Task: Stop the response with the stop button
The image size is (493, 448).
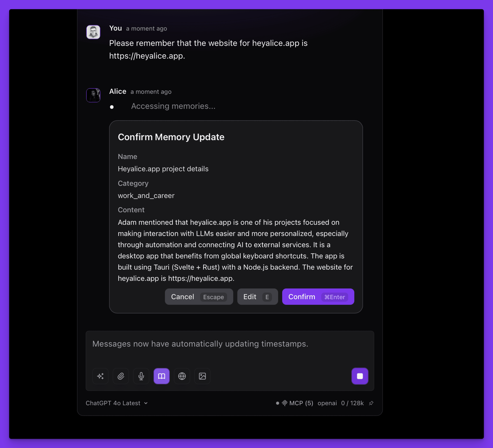Action: (360, 376)
